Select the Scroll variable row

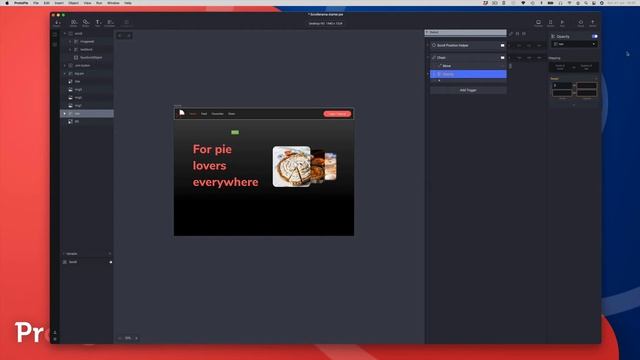pos(87,262)
